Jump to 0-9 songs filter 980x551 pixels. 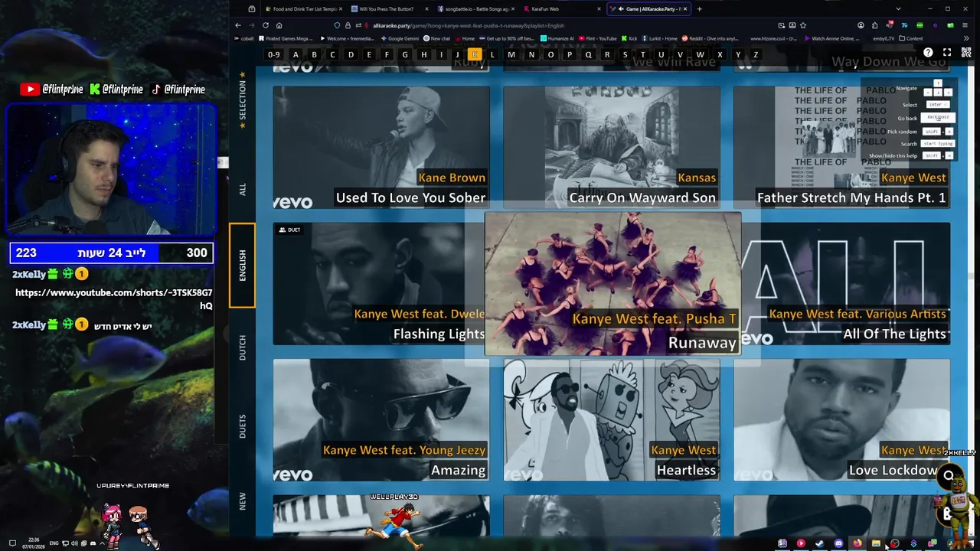[x=273, y=54]
